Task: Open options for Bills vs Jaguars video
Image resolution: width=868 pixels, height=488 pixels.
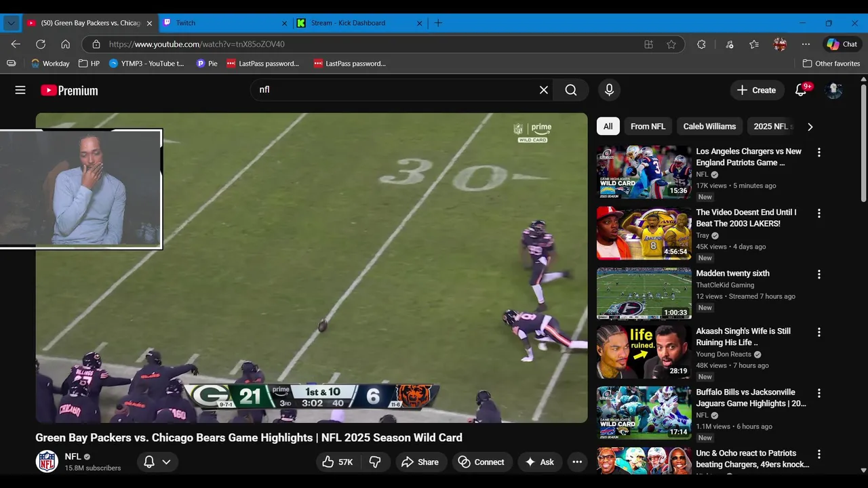Action: [818, 393]
